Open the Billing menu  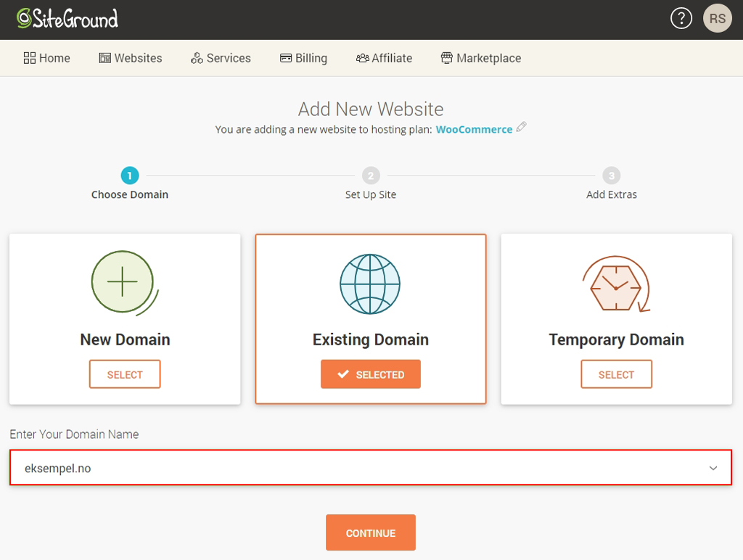pyautogui.click(x=304, y=58)
